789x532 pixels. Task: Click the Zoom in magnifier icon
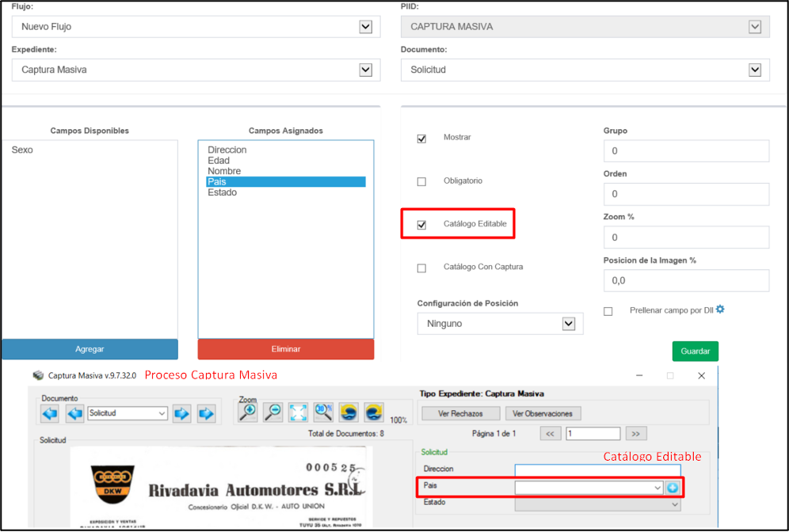[248, 412]
